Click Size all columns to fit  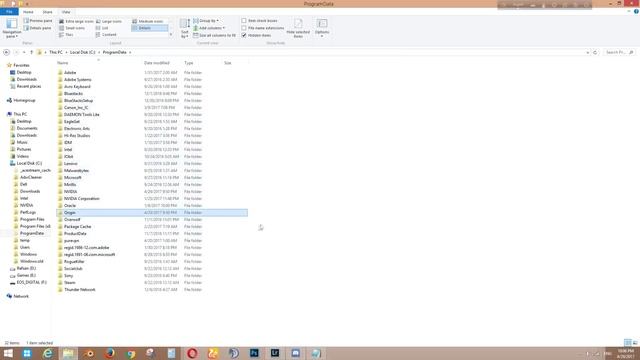point(215,35)
